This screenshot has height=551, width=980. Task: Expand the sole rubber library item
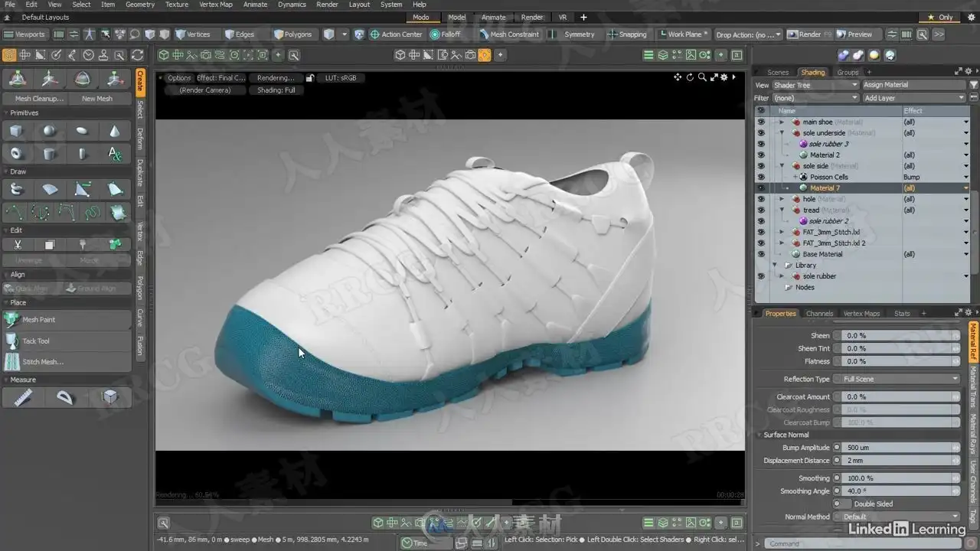pos(781,276)
